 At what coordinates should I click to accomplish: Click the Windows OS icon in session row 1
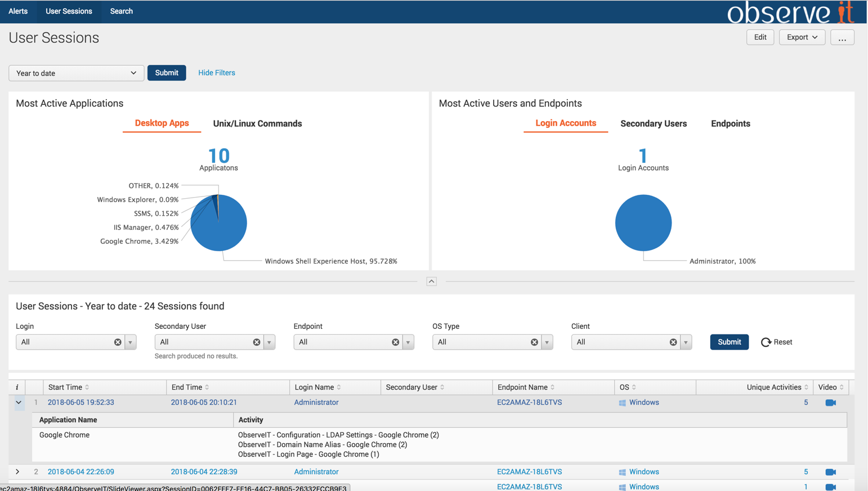tap(623, 402)
